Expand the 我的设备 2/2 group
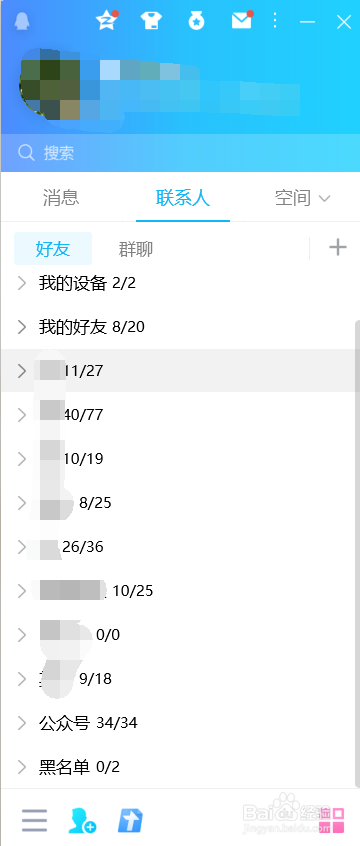Viewport: 360px width, 846px height. point(180,283)
